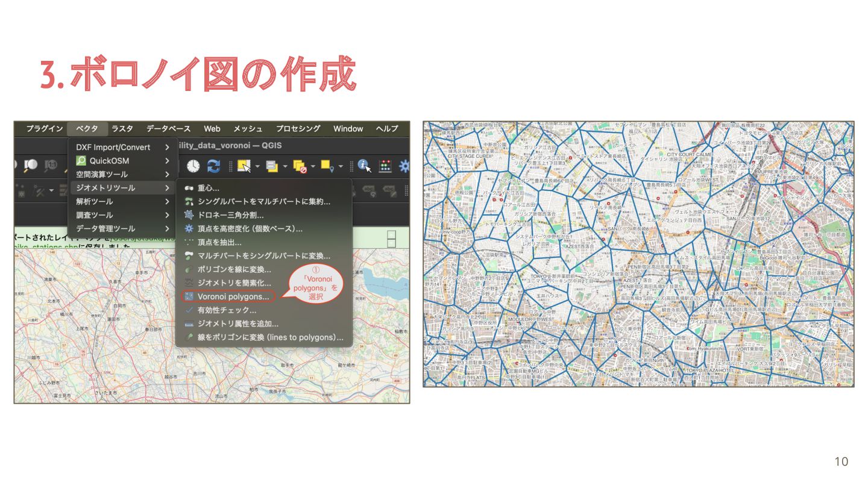Click the highlighted ベクタ menu
This screenshot has width=868, height=488.
pyautogui.click(x=87, y=128)
